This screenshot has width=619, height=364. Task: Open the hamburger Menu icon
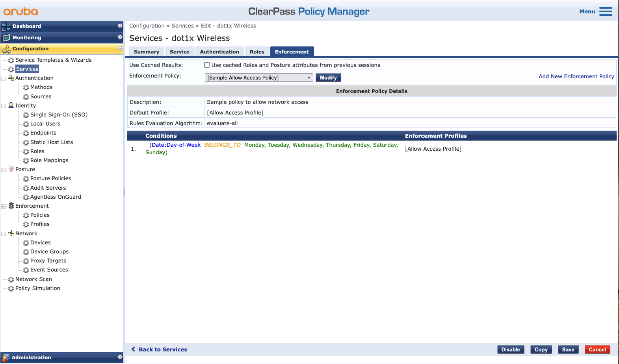pyautogui.click(x=606, y=11)
